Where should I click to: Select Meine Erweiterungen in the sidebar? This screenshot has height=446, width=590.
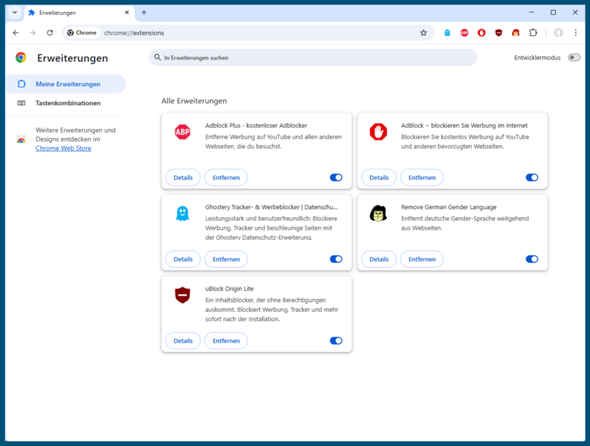(x=66, y=84)
